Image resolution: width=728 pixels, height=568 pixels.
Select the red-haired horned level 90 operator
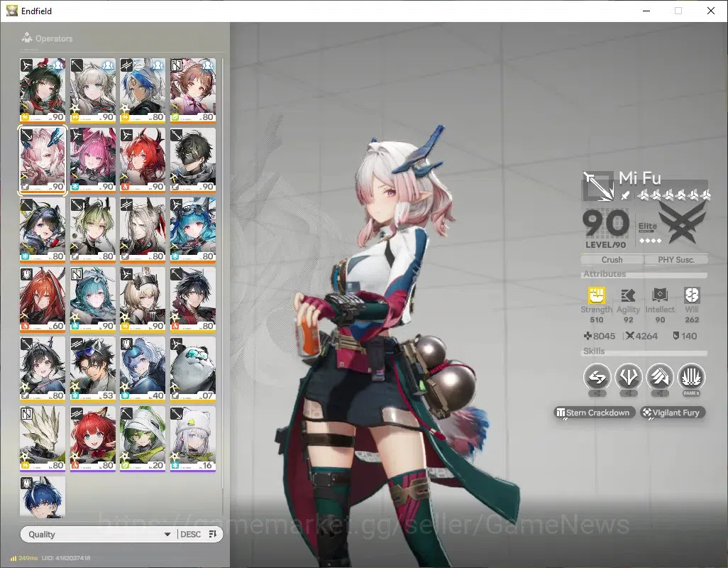click(143, 160)
